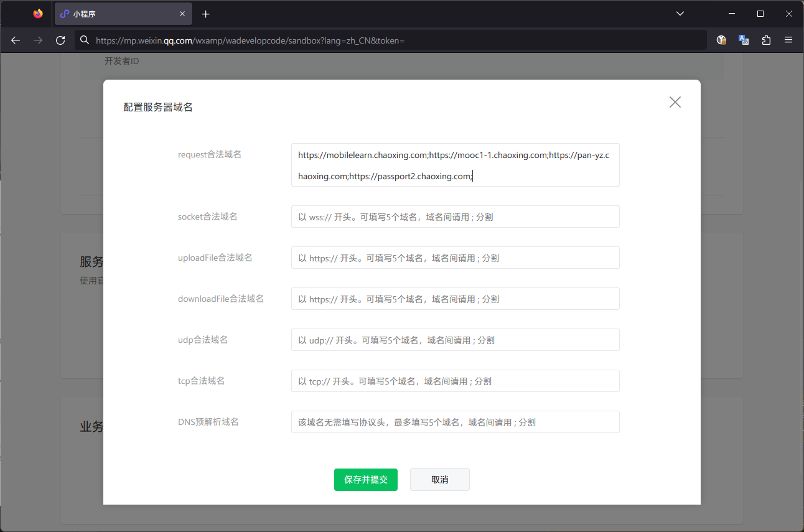Minimize the Firefox window
This screenshot has width=804, height=532.
tap(731, 14)
